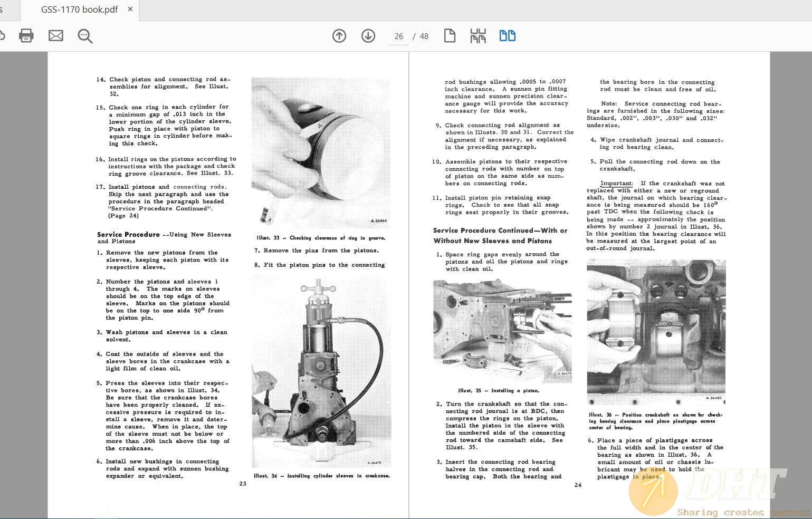The image size is (812, 519).
Task: Click caption 'Illust. 34 -- Installing cylinder sleeves'
Action: pyautogui.click(x=321, y=476)
